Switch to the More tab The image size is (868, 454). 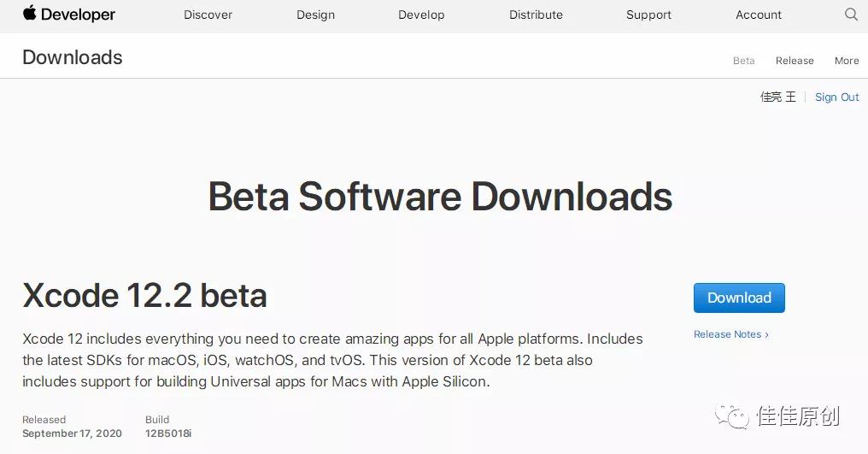847,61
